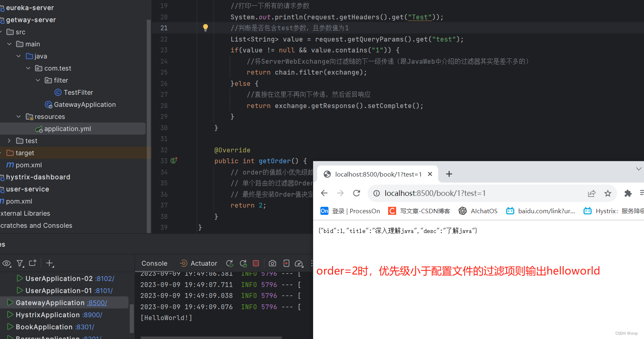Select External Libraries node
The height and width of the screenshot is (339, 644).
[25, 213]
